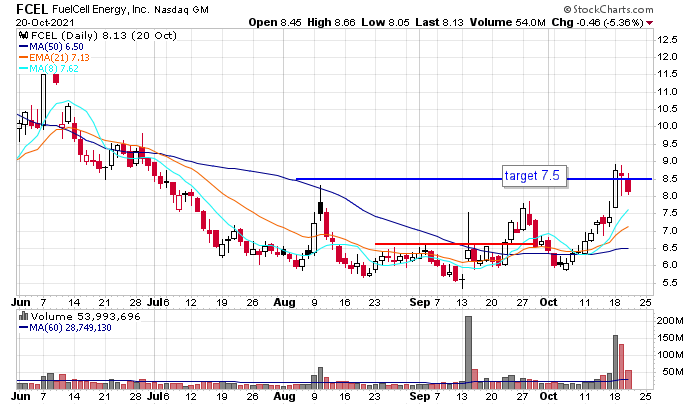Click the 12.5 price axis label
This screenshot has width=700, height=405.
667,39
